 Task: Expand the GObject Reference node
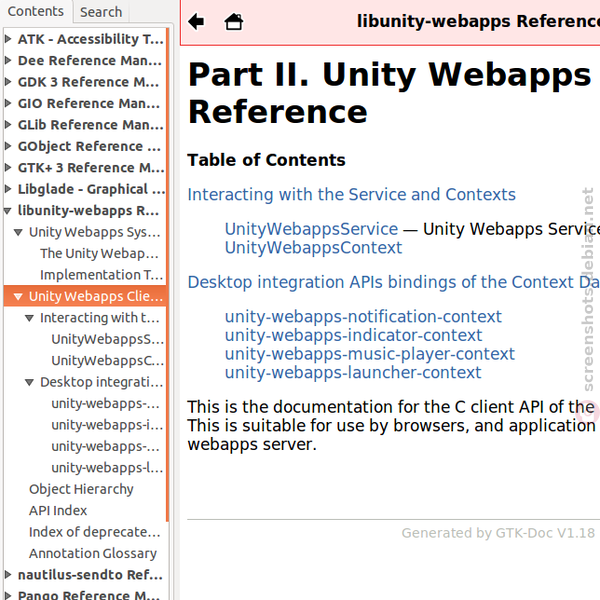pos(8,146)
